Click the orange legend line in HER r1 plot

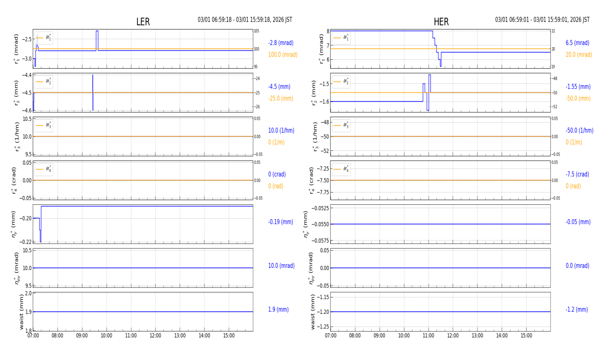coord(337,38)
